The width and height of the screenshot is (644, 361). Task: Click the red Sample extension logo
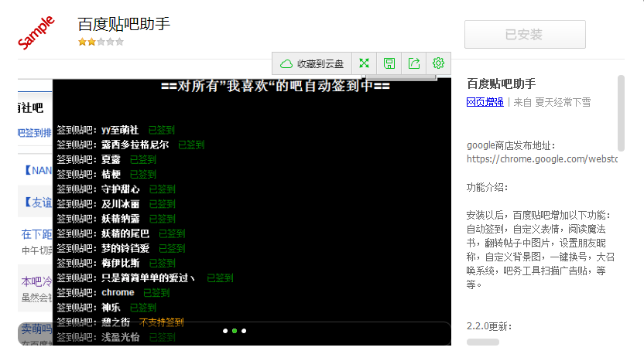(36, 32)
